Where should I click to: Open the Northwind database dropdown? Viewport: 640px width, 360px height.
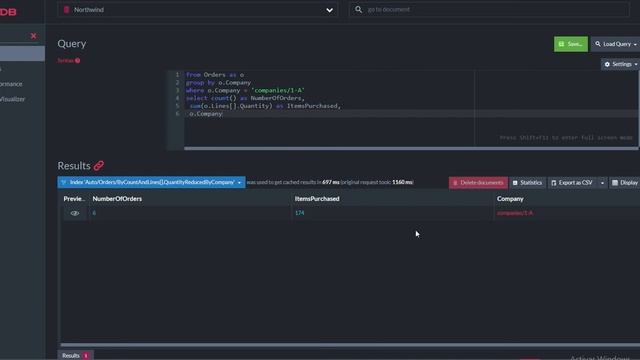coord(198,10)
